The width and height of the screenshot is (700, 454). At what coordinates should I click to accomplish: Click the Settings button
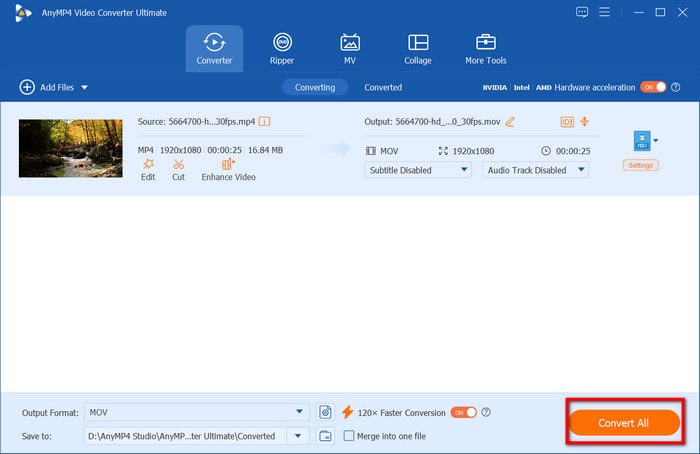click(641, 165)
